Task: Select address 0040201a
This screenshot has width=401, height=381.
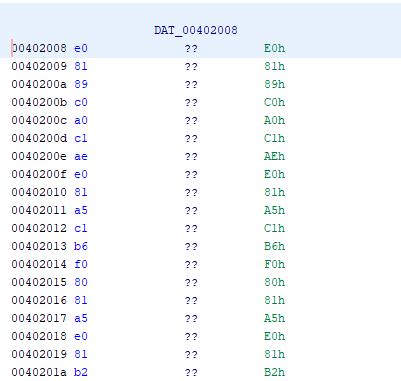Action: coord(39,372)
